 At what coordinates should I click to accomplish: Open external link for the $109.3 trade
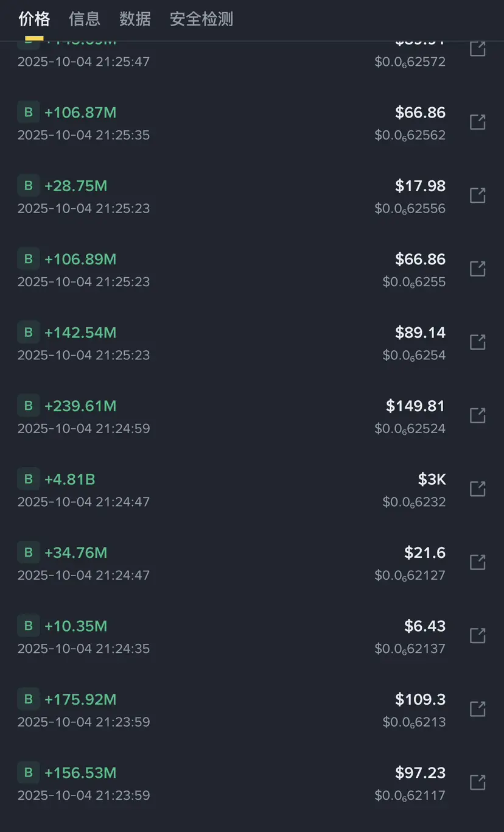[478, 709]
